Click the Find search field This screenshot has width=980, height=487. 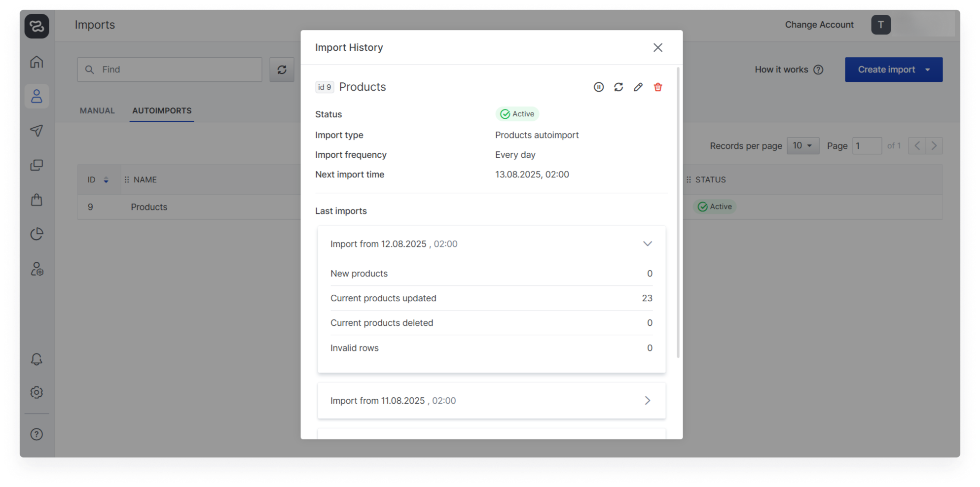click(170, 70)
